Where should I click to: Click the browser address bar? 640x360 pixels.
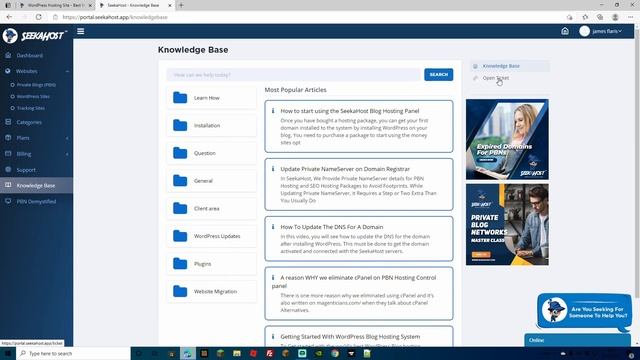coord(306,17)
